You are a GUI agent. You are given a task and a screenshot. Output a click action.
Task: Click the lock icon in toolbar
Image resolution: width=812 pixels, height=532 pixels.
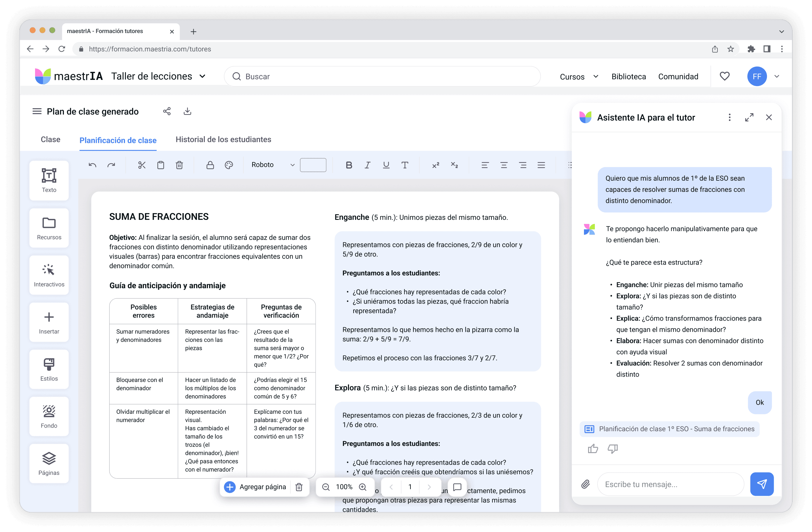[x=210, y=165]
